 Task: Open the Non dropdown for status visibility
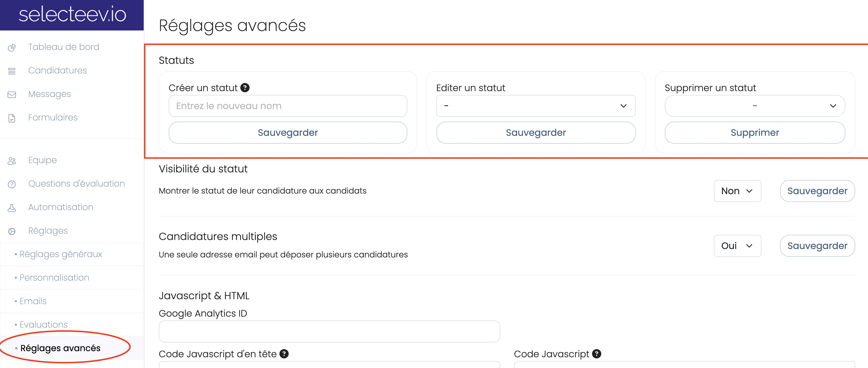pos(737,191)
